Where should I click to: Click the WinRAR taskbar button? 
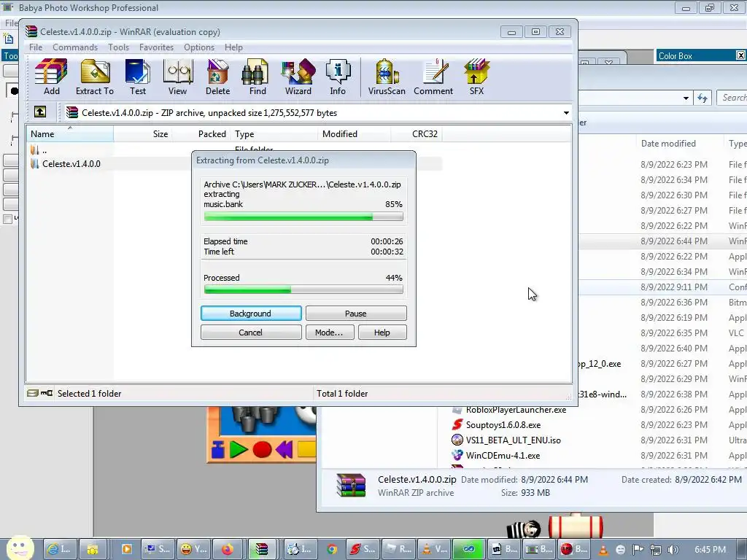pyautogui.click(x=262, y=549)
